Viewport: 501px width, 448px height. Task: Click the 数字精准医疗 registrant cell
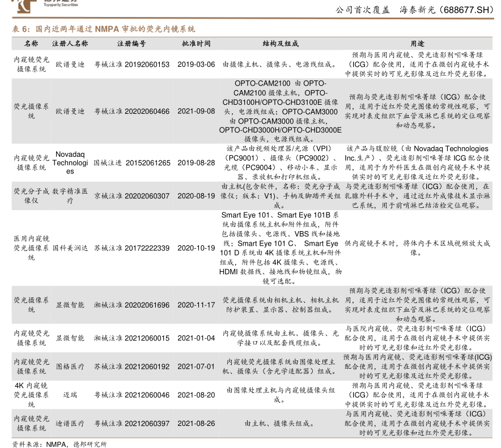(70, 195)
